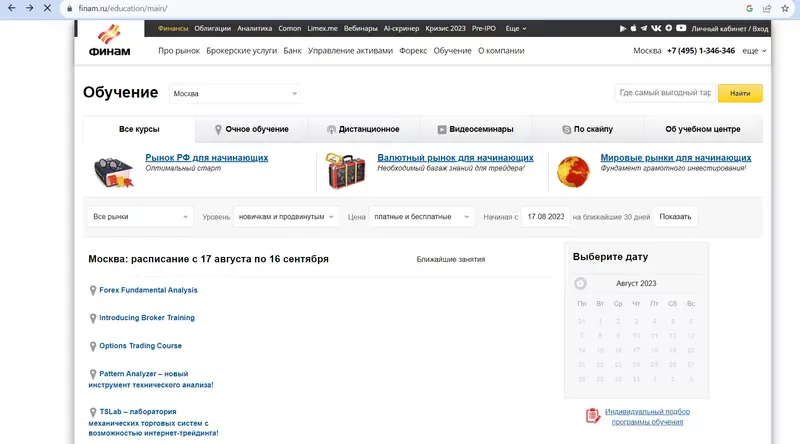The width and height of the screenshot is (800, 444).
Task: Click location pin beside Options Trading Course
Action: click(93, 347)
